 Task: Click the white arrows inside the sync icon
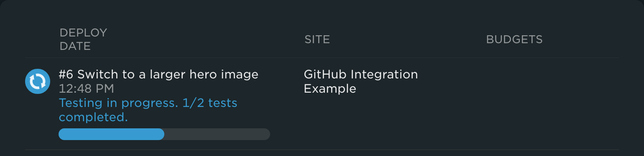38,81
